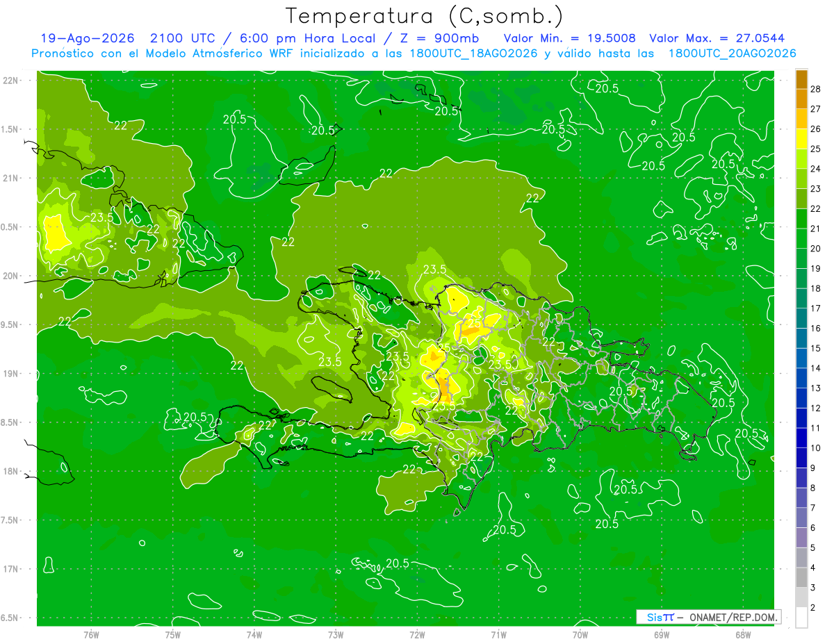Select the yellow swatch between legend 25 and 26
The height and width of the screenshot is (644, 834).
click(801, 139)
